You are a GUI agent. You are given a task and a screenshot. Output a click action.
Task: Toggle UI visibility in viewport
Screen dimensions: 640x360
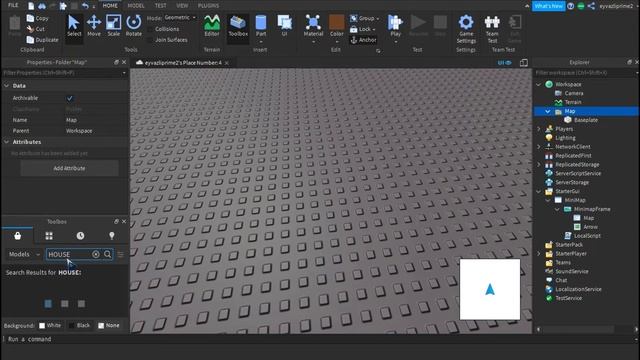pyautogui.click(x=504, y=63)
